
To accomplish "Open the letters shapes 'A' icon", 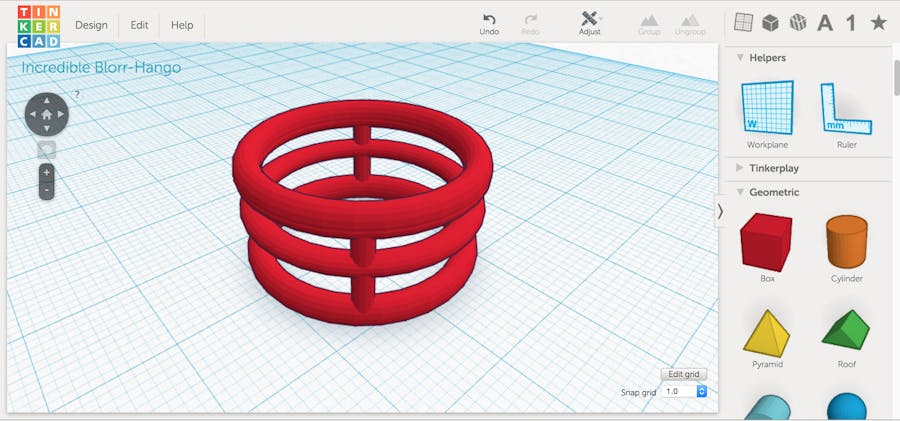I will pos(825,23).
